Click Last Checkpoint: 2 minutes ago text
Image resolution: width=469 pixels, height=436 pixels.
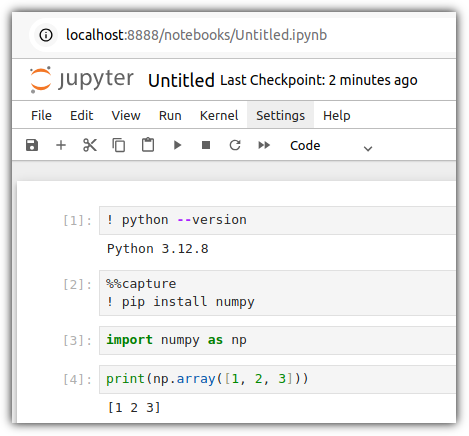pos(319,80)
